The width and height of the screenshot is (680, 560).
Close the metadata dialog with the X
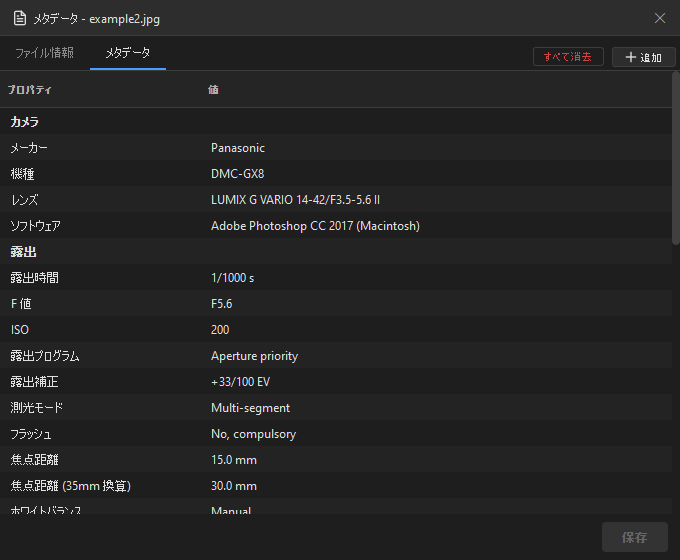[x=660, y=18]
